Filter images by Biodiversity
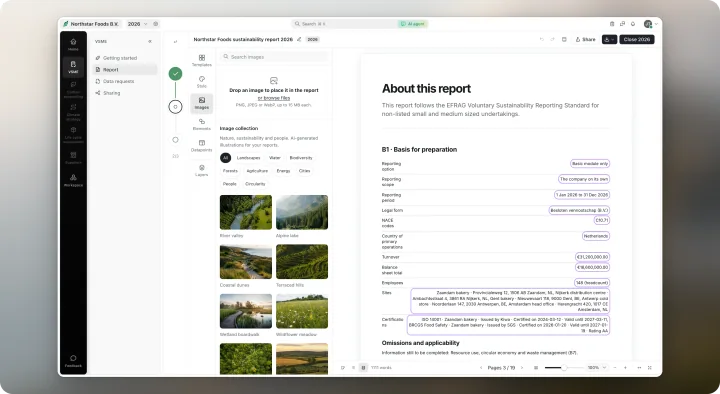 [301, 158]
